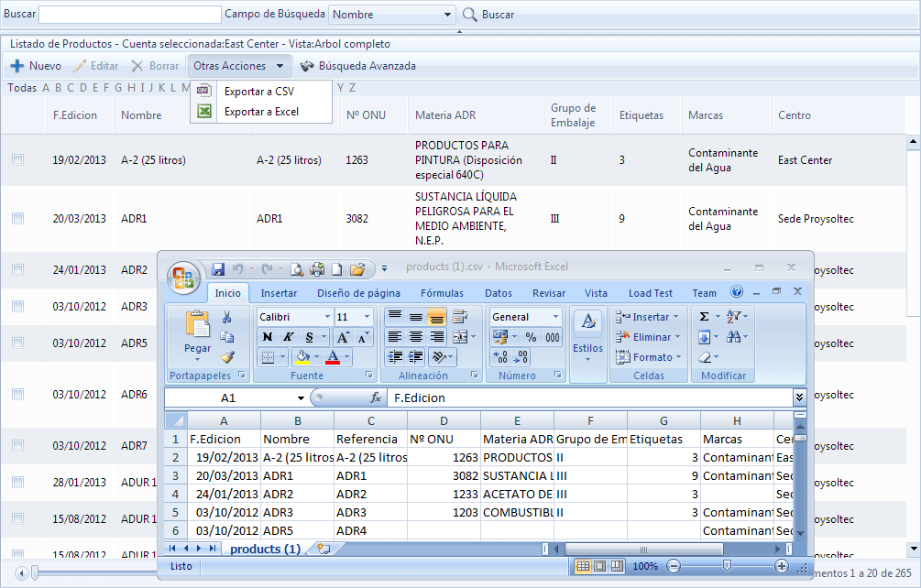This screenshot has height=588, width=921.
Task: Align cell text to the right
Action: coord(436,337)
